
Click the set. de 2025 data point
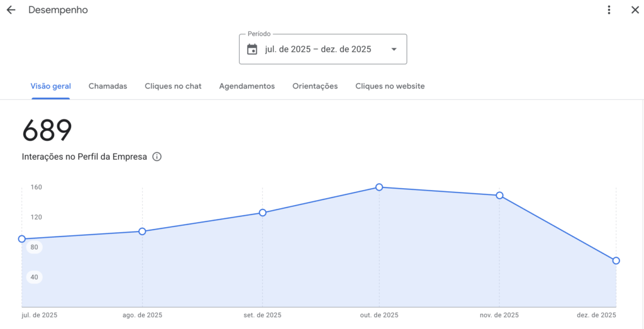[x=262, y=213]
